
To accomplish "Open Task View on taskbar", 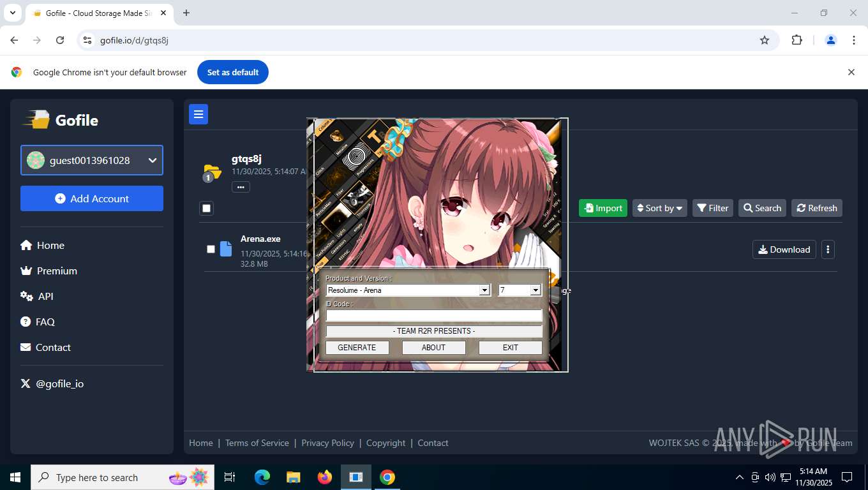I will coord(230,477).
